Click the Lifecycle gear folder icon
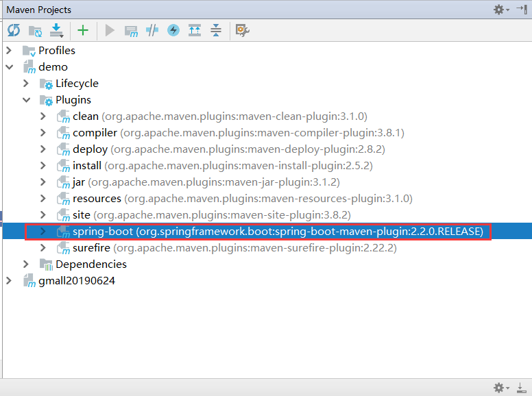The width and height of the screenshot is (532, 396). coord(46,84)
